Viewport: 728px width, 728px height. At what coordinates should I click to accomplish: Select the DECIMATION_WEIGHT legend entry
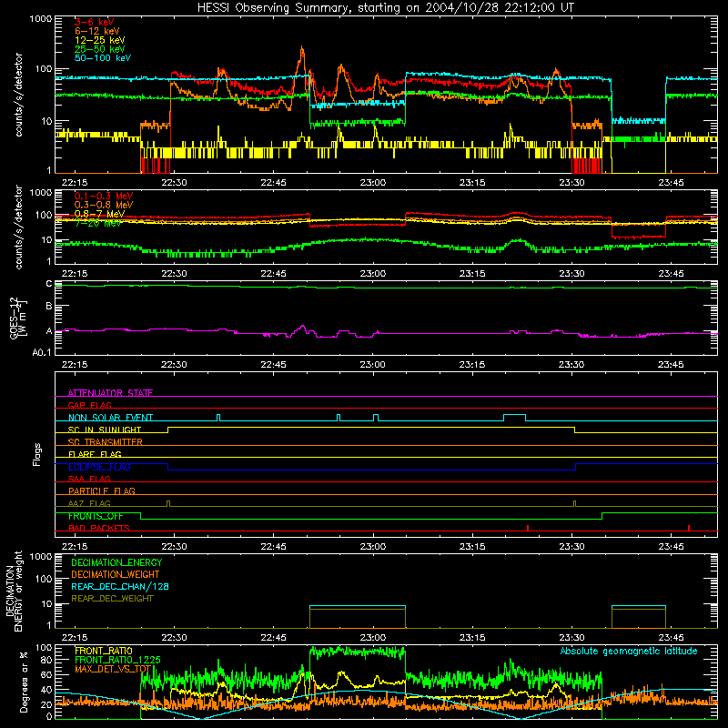[x=116, y=574]
